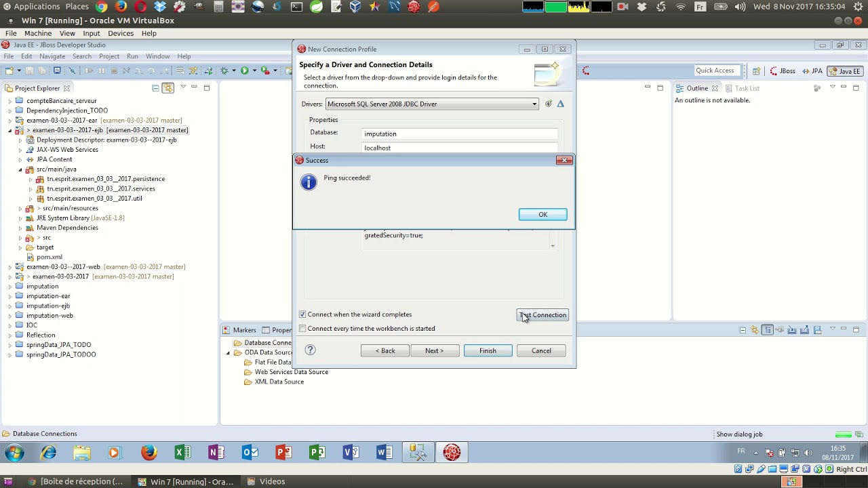Image resolution: width=868 pixels, height=488 pixels.
Task: Expand the Maven Dependencies node
Action: [20, 228]
